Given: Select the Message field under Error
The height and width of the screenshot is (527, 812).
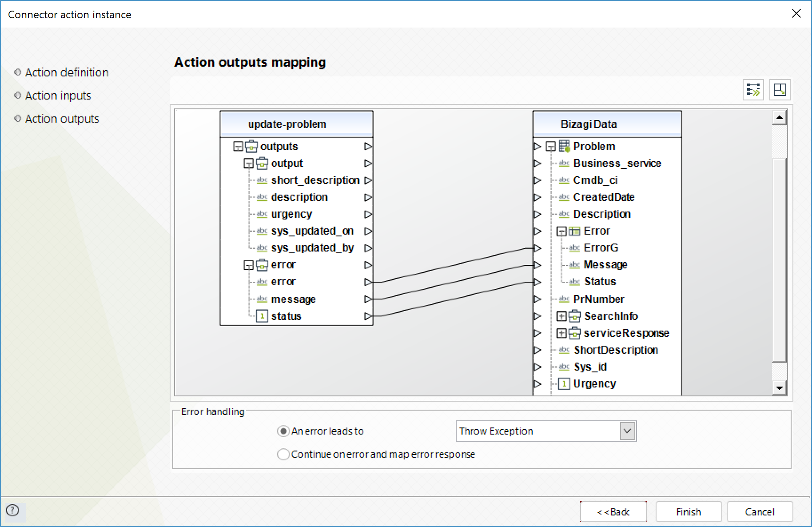Looking at the screenshot, I should click(605, 265).
